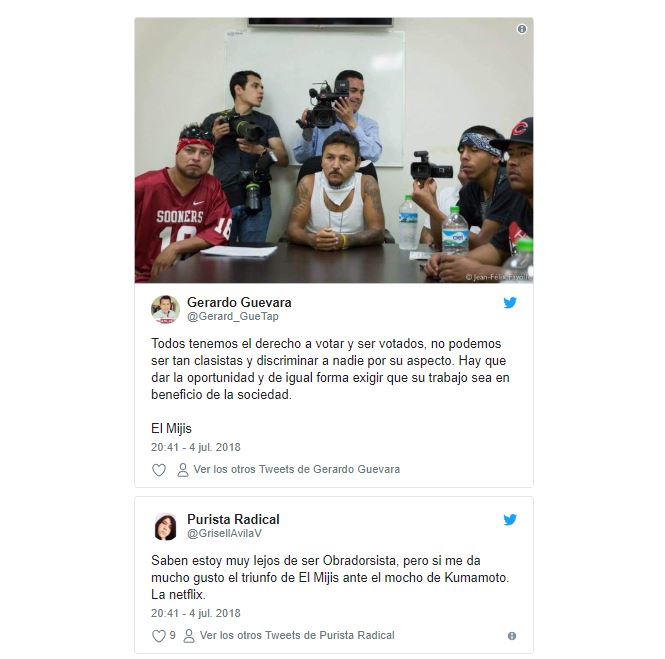Viewport: 665px width, 659px height.
Task: Click person icon beside Purista Radical tweets link
Action: pyautogui.click(x=189, y=636)
